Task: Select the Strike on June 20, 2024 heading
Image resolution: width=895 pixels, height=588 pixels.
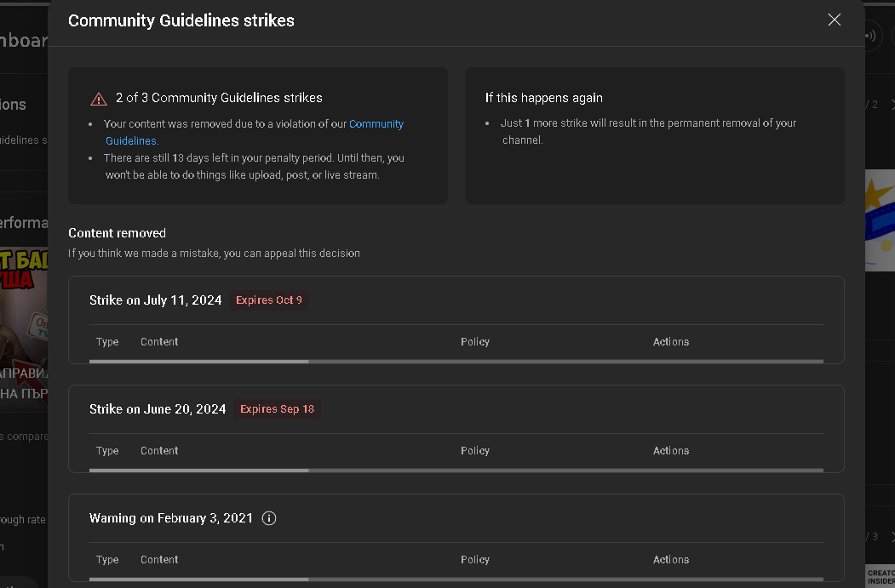Action: (158, 409)
